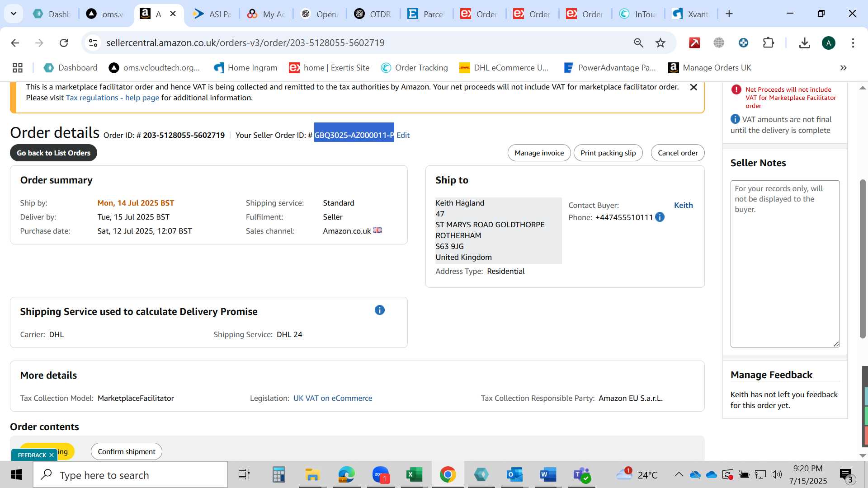Edit the Seller Order ID
This screenshot has height=488, width=868.
point(403,135)
